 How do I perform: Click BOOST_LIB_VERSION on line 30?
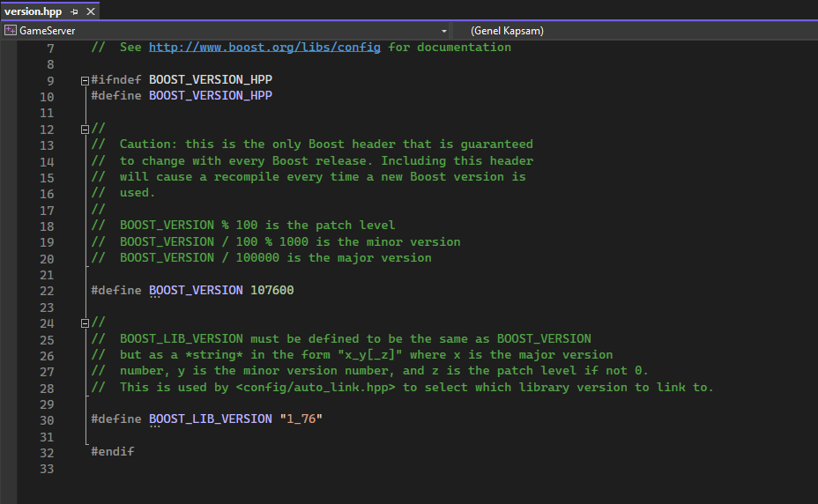211,419
